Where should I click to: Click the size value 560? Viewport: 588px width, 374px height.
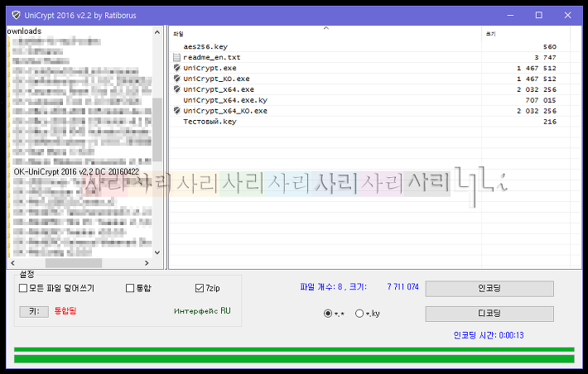pos(550,47)
